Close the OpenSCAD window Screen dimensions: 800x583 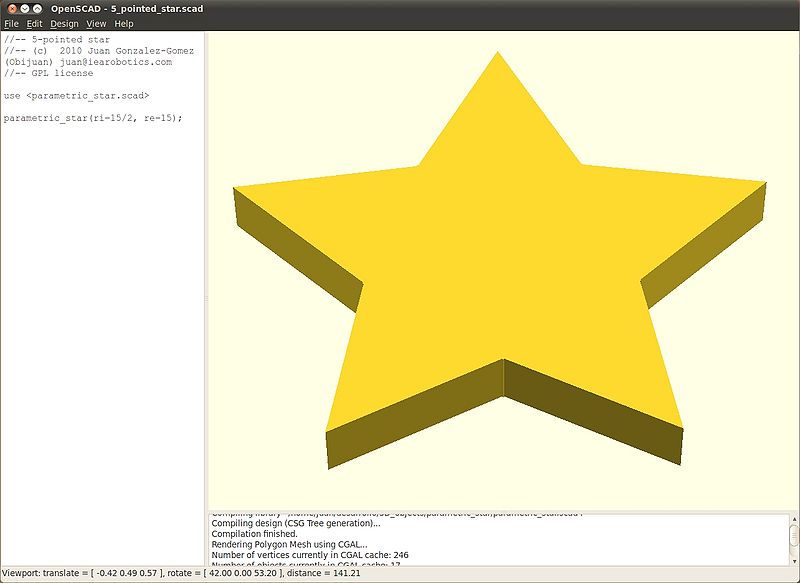pyautogui.click(x=12, y=8)
